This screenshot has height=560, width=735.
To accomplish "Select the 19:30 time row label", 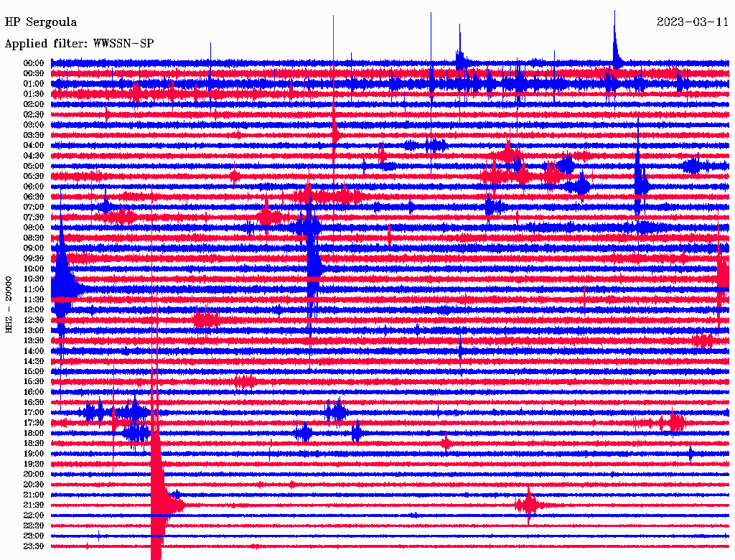I will click(x=34, y=464).
